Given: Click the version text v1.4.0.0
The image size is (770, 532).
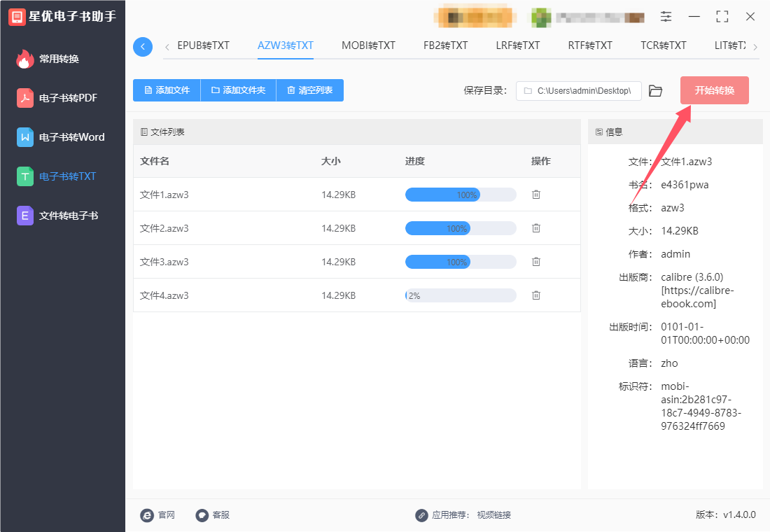Looking at the screenshot, I should pyautogui.click(x=739, y=514).
